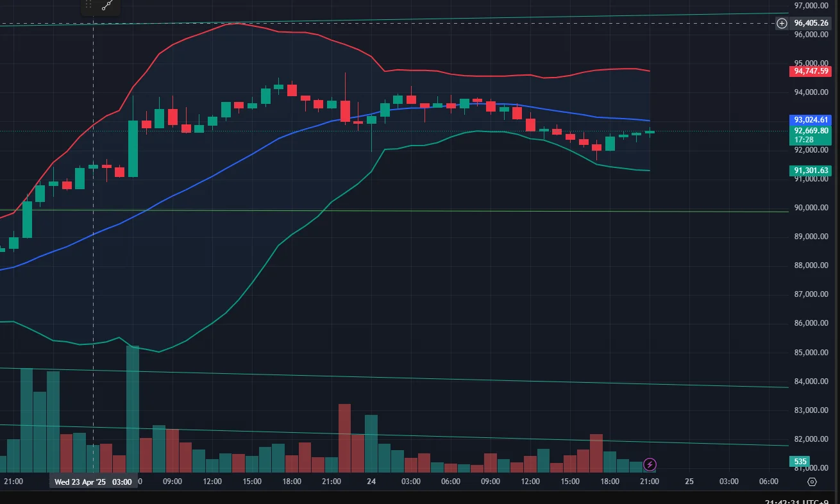Click the 92,000.00 price axis value

click(811, 151)
